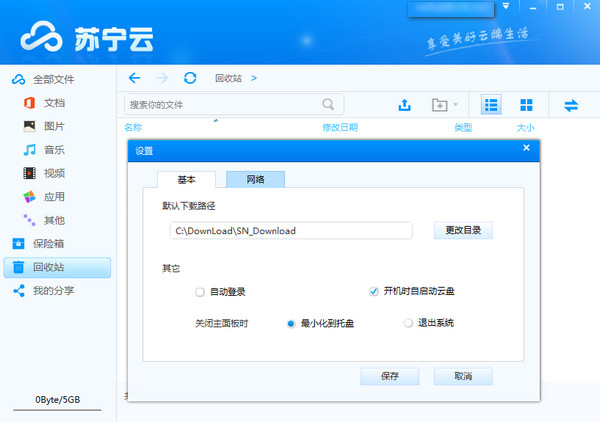
Task: Click the upload file icon
Action: pos(405,105)
